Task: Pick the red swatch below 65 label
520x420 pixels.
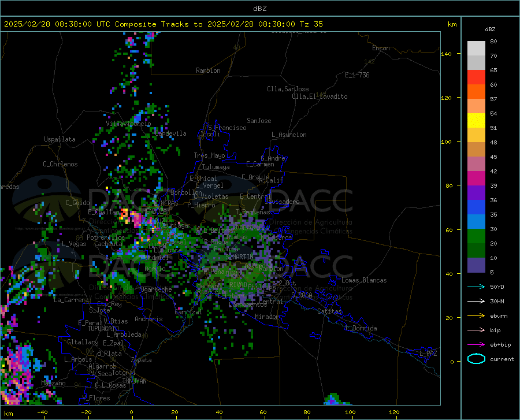Action: click(x=476, y=77)
